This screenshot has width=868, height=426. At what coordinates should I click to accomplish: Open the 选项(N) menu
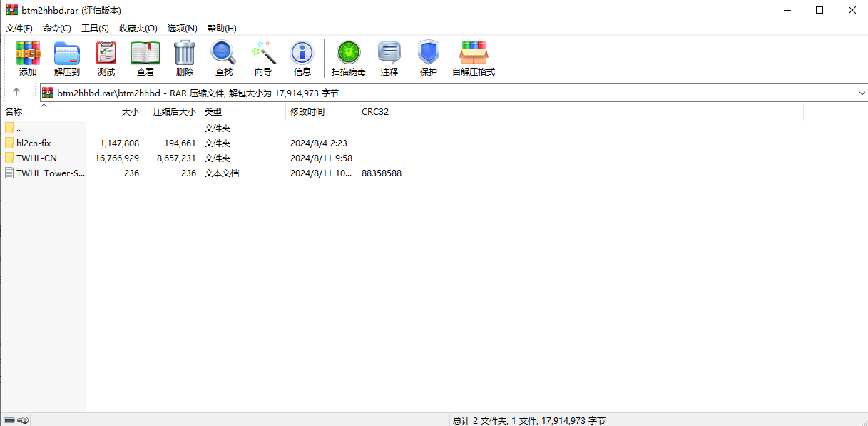click(182, 29)
